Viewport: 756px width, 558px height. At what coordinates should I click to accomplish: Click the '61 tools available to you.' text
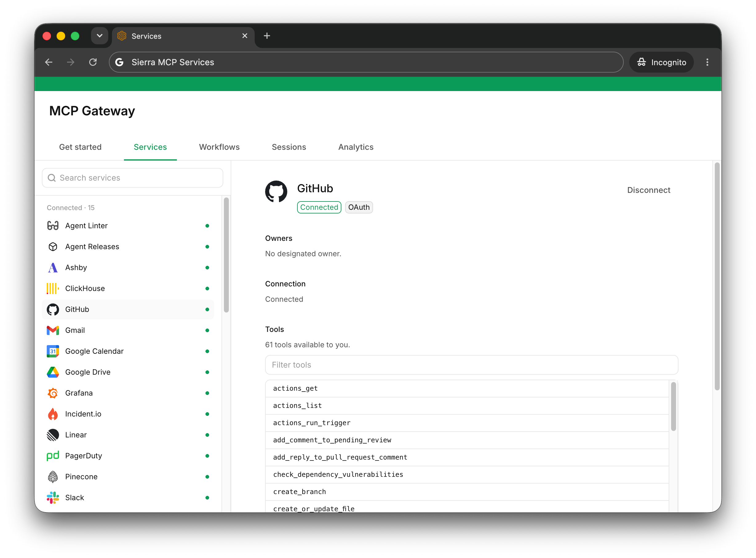point(308,345)
